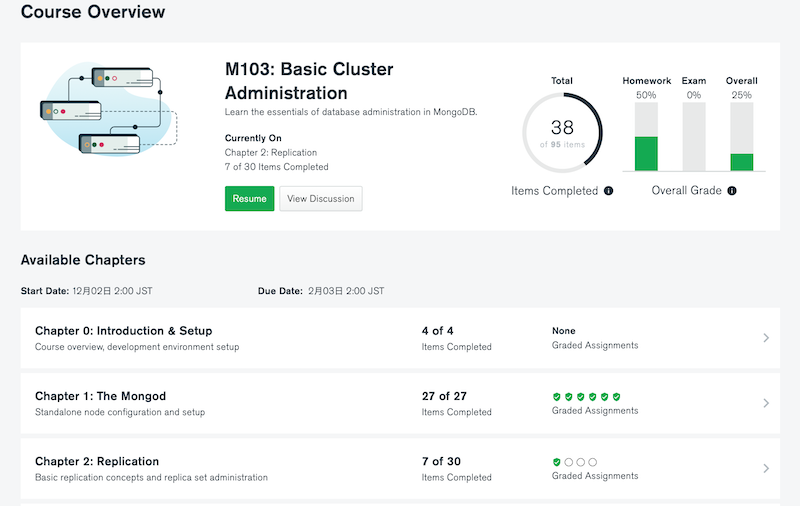
Task: Click the 38 items progress circle
Action: pyautogui.click(x=562, y=133)
